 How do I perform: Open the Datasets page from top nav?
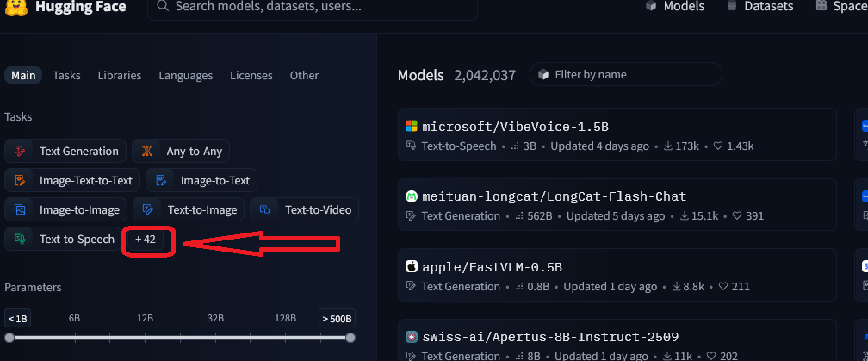(760, 6)
